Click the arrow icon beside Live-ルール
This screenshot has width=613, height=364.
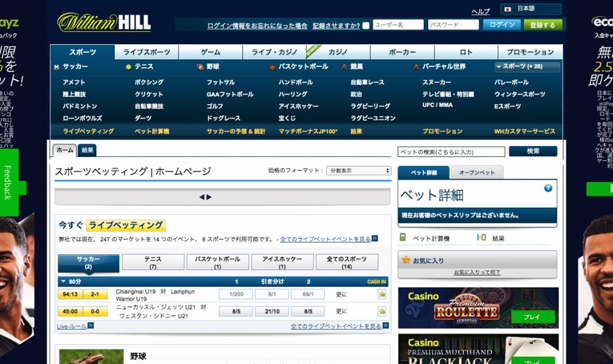[91, 325]
